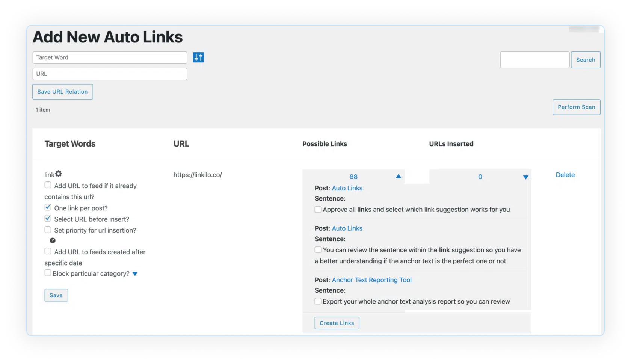The height and width of the screenshot is (364, 631).
Task: Click the Search button
Action: (x=585, y=60)
